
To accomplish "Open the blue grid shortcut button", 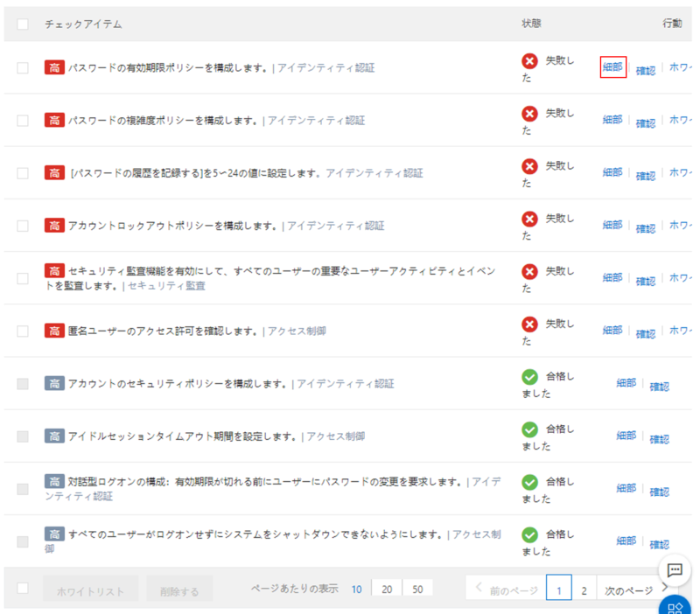I will pos(675,608).
